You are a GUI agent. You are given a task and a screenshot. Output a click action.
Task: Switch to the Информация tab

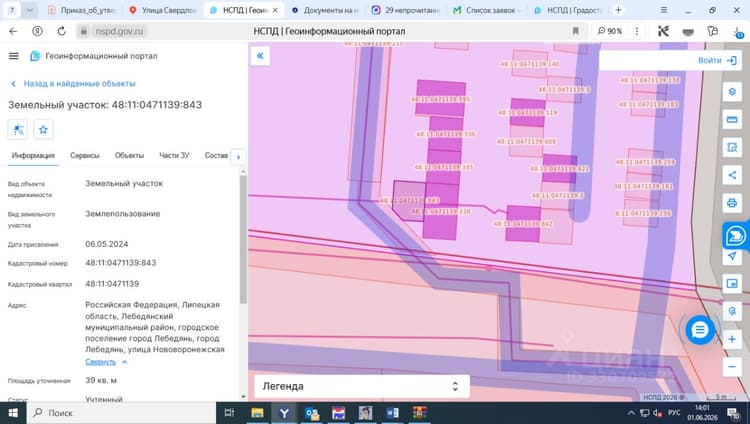pos(33,156)
